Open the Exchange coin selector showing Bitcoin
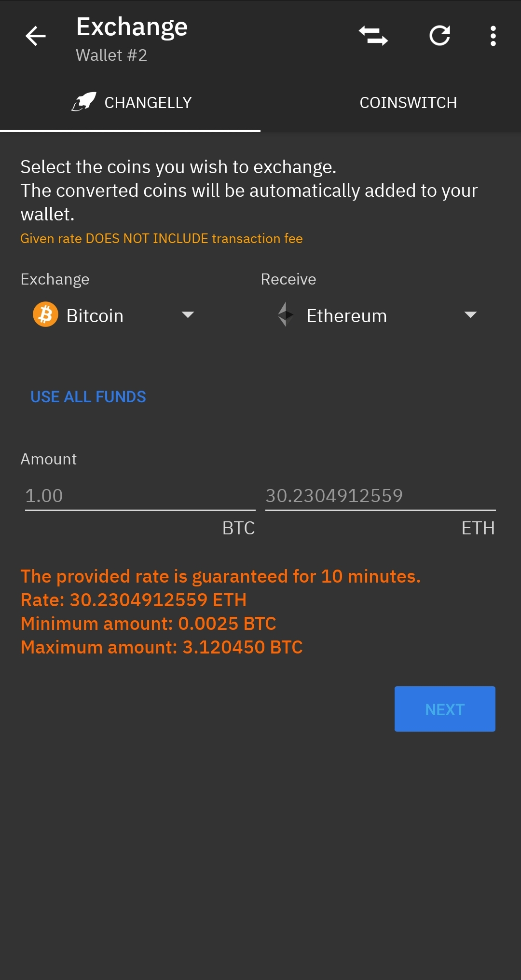 (x=113, y=316)
